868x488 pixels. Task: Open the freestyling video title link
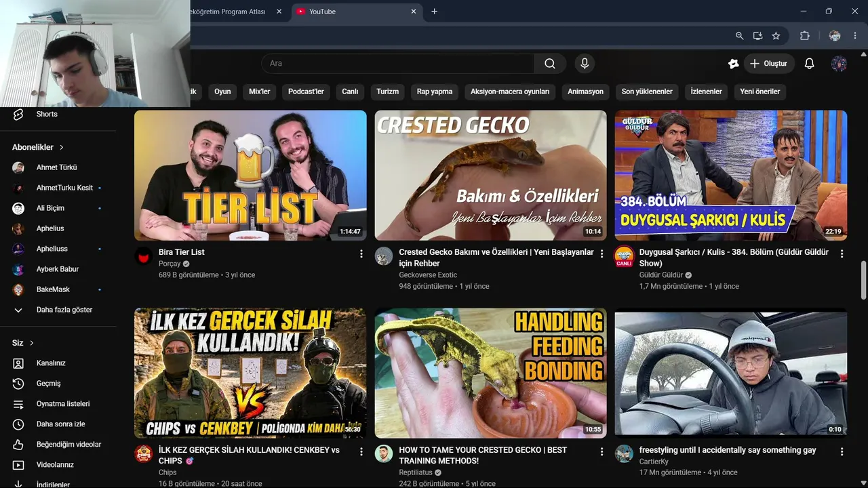click(728, 450)
